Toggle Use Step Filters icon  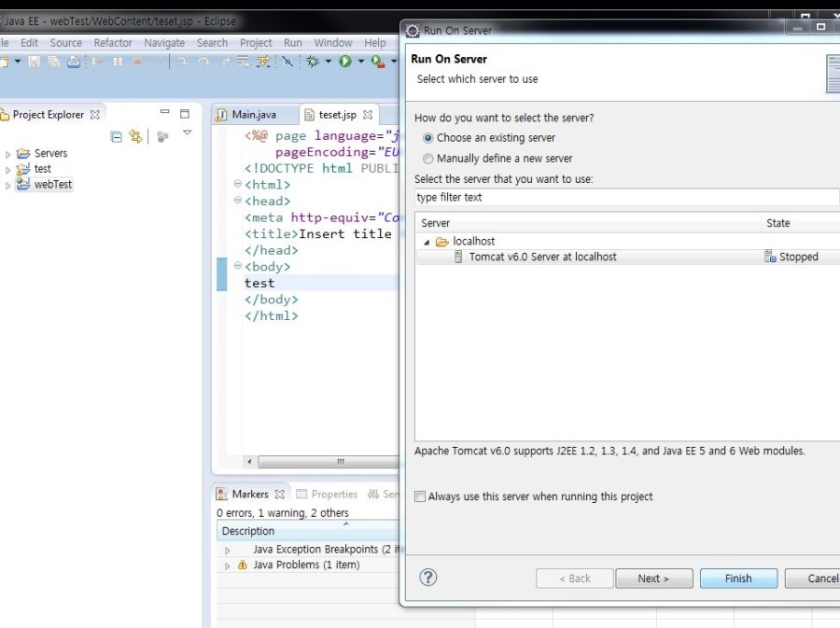pos(263,62)
